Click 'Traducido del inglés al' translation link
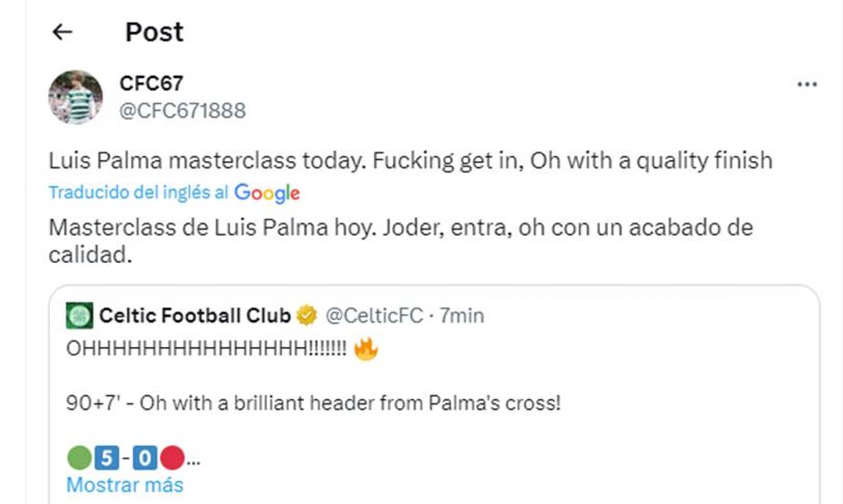Image resolution: width=843 pixels, height=504 pixels. coord(138,193)
